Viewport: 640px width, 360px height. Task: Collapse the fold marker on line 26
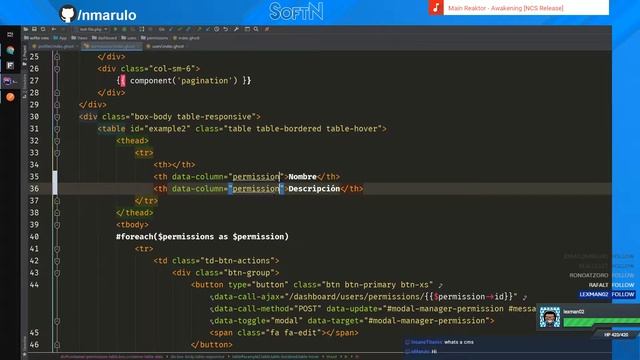(x=57, y=69)
